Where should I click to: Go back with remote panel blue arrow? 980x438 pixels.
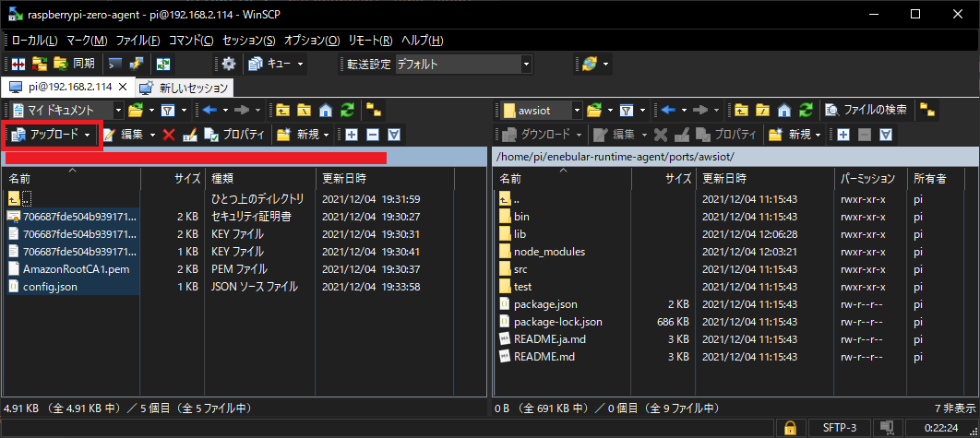(x=669, y=111)
